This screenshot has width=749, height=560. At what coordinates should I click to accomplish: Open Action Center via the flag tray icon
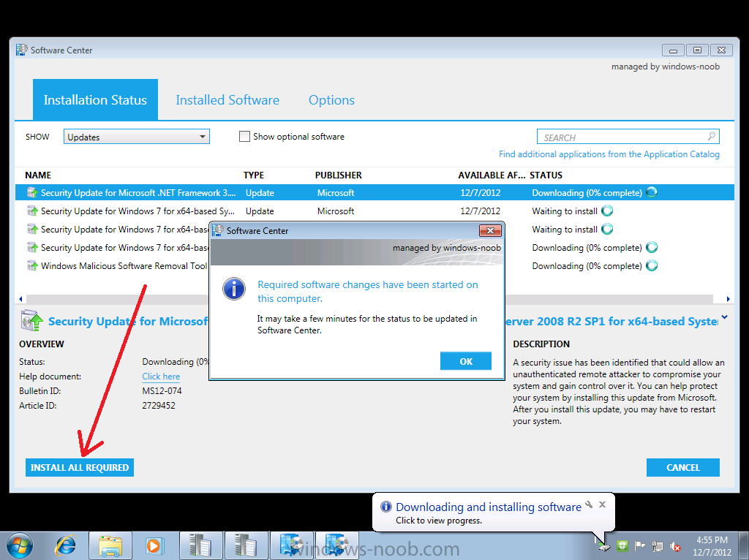pos(639,545)
